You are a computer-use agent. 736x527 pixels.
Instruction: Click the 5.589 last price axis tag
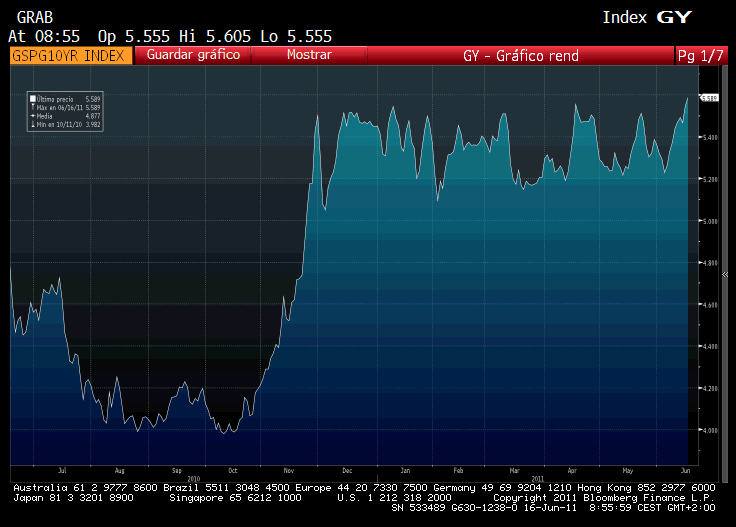pyautogui.click(x=709, y=98)
